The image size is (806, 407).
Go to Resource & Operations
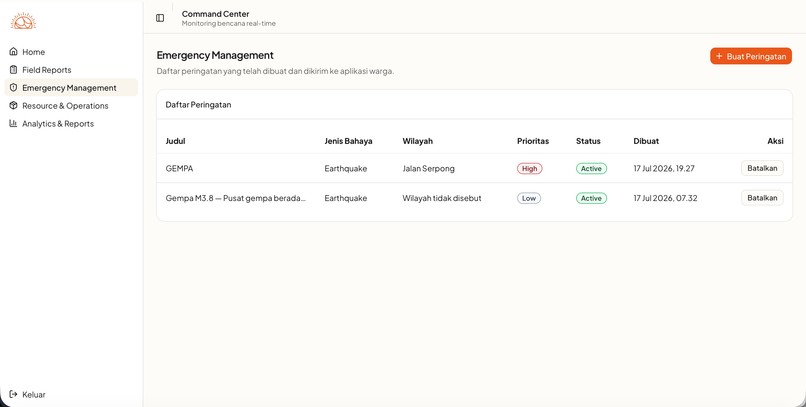point(71,105)
